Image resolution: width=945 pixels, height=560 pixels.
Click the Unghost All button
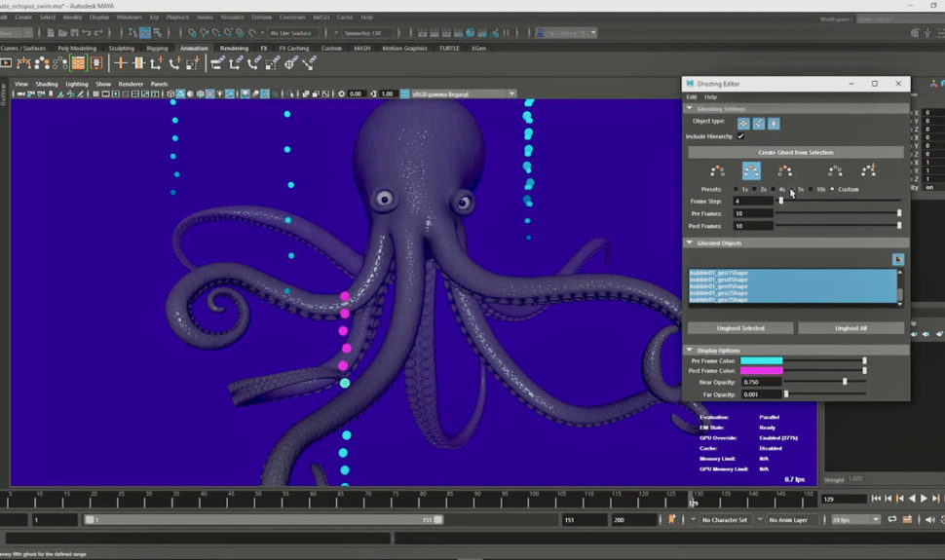(850, 328)
